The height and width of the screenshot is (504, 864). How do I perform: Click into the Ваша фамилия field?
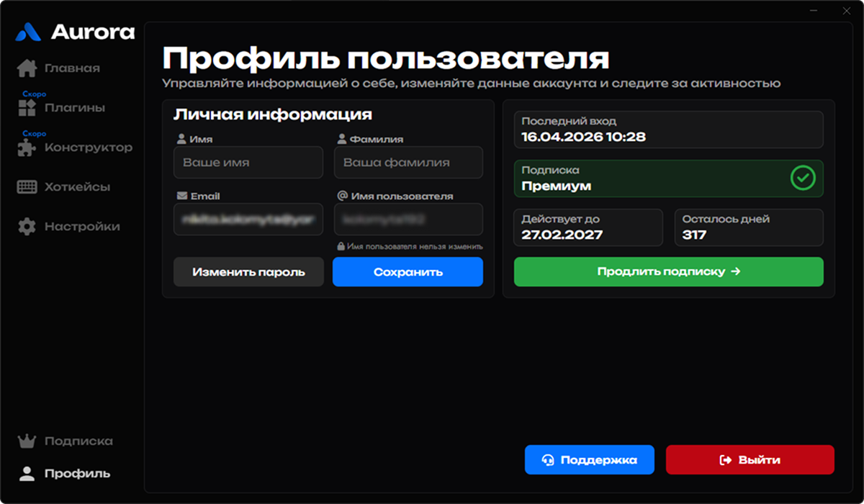pyautogui.click(x=408, y=163)
